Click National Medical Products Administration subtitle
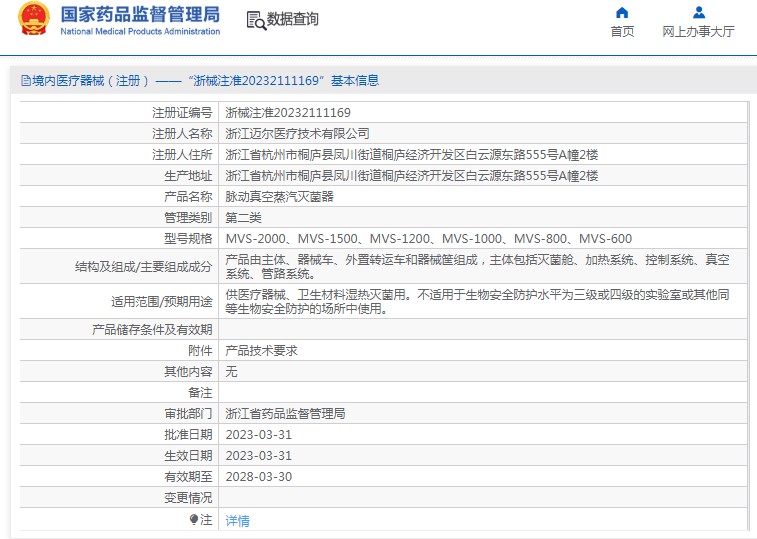757x539 pixels. [140, 31]
